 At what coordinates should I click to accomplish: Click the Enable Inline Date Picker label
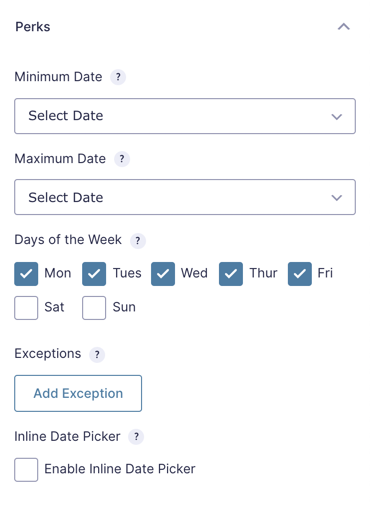pos(120,469)
